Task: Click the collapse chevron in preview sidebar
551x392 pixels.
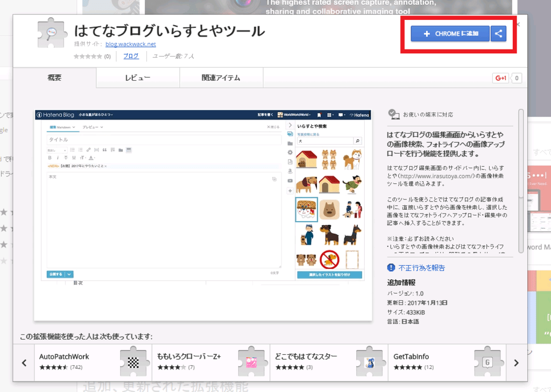Action: (290, 125)
